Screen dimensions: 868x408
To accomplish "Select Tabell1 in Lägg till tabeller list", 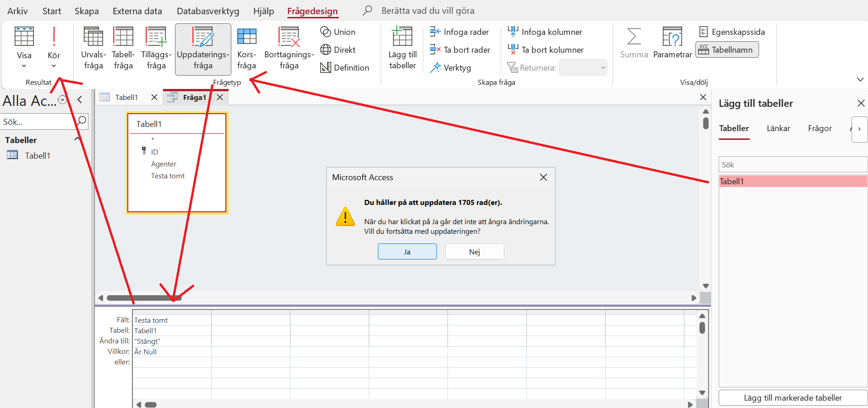I will (x=793, y=182).
